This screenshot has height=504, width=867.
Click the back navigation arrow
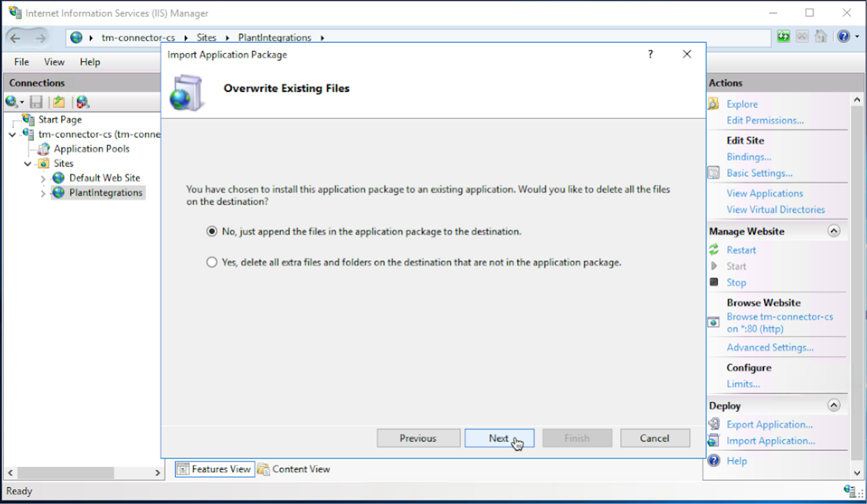(x=16, y=38)
